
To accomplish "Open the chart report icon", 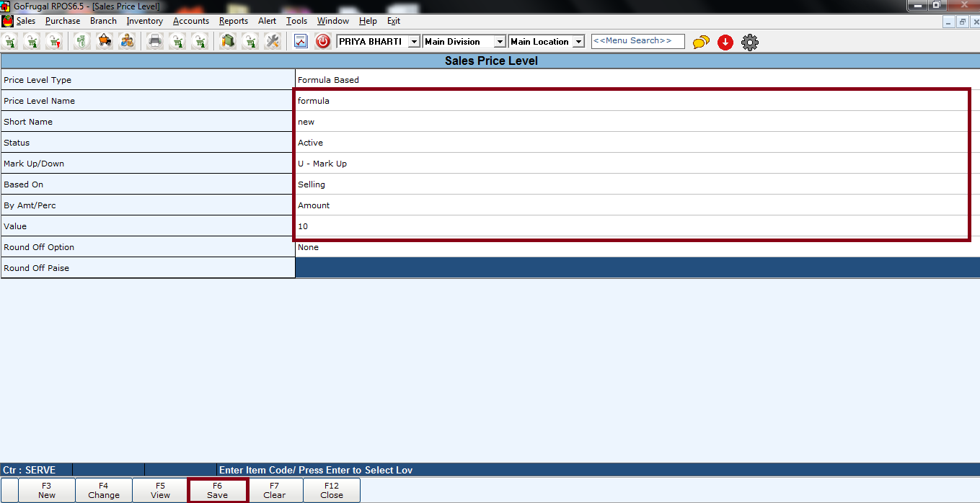I will 301,41.
